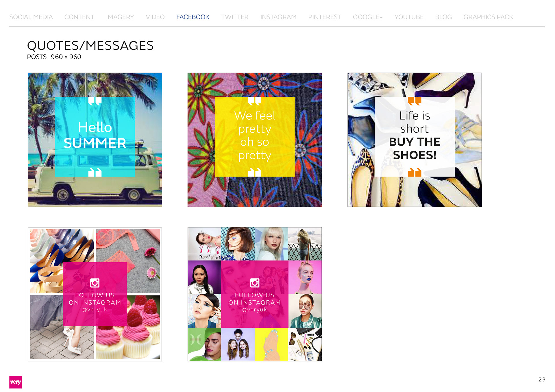Click Life is short BUY THE SHOES text
The height and width of the screenshot is (392, 555).
(415, 135)
